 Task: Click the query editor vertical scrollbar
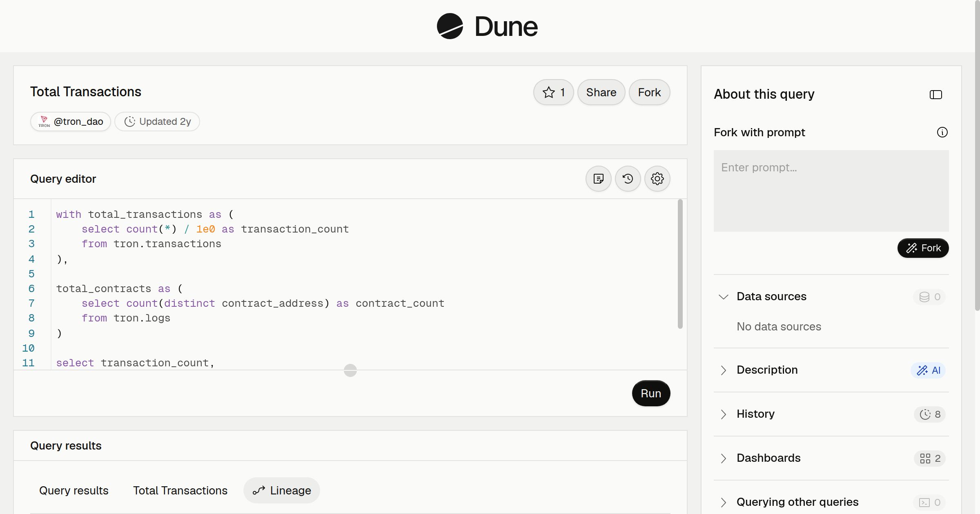[x=680, y=264]
